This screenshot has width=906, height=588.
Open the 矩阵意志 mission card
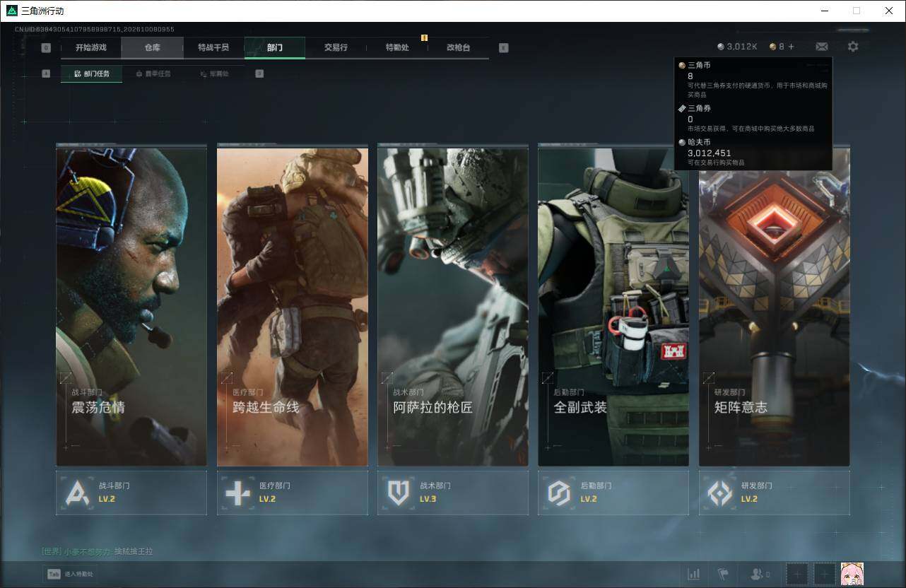pyautogui.click(x=775, y=305)
